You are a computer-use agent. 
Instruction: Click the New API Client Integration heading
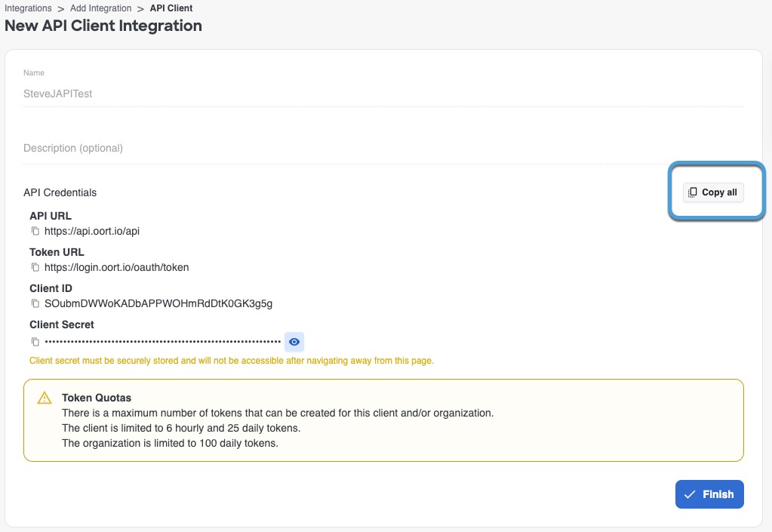(x=103, y=25)
